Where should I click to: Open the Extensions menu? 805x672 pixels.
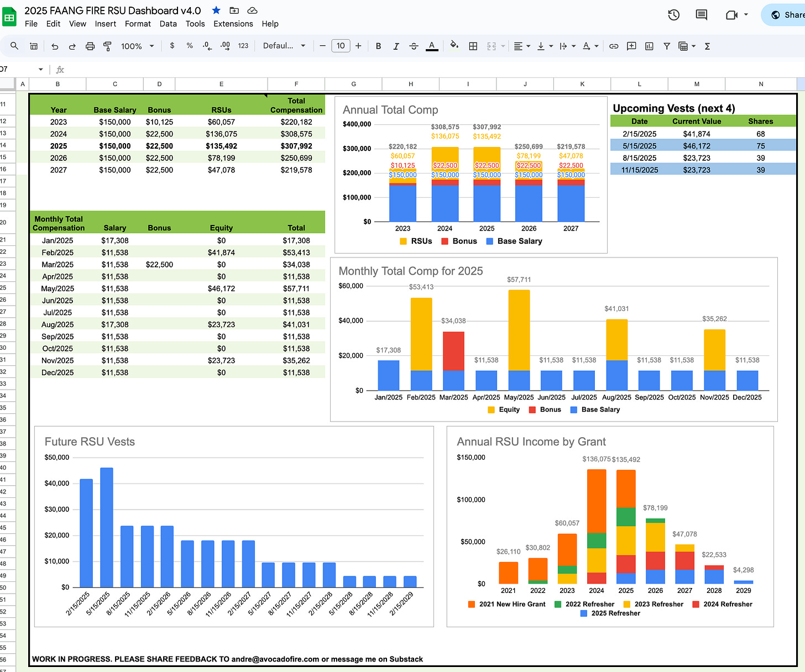coord(233,24)
